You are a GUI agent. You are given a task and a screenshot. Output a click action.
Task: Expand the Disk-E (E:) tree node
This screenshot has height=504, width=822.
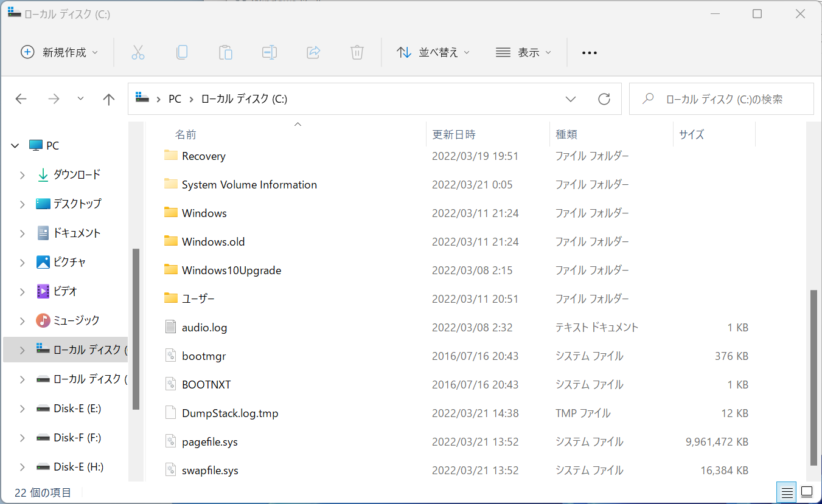(x=22, y=409)
